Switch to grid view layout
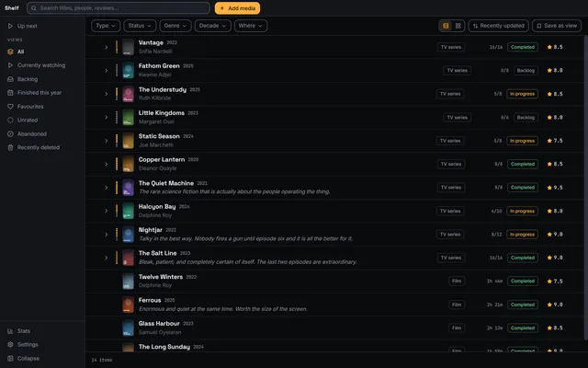 tap(458, 26)
